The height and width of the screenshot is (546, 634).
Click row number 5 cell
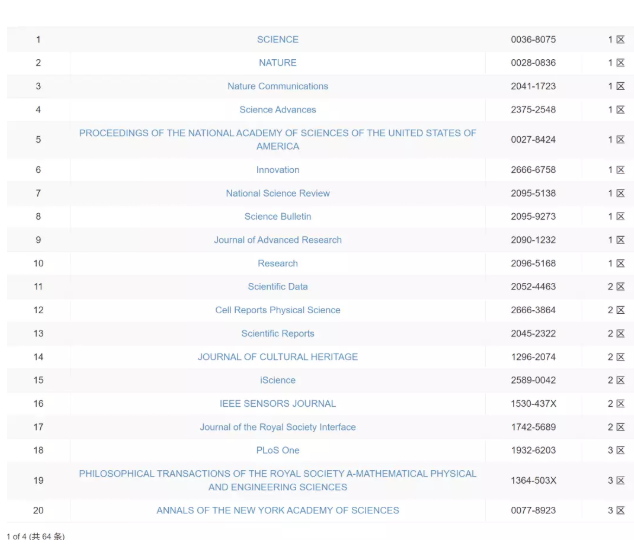point(38,140)
